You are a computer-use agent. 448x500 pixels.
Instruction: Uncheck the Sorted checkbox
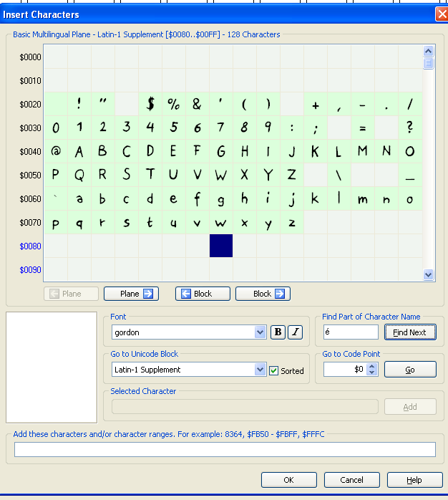[x=273, y=370]
